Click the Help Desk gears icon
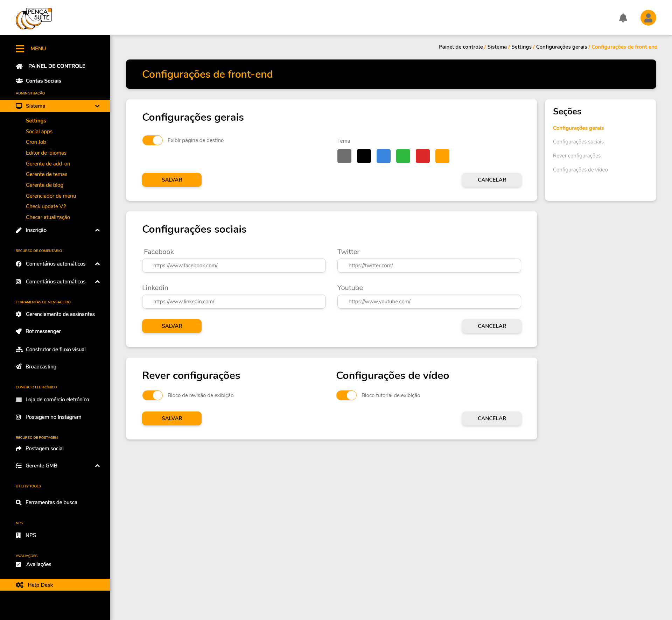 [x=20, y=585]
